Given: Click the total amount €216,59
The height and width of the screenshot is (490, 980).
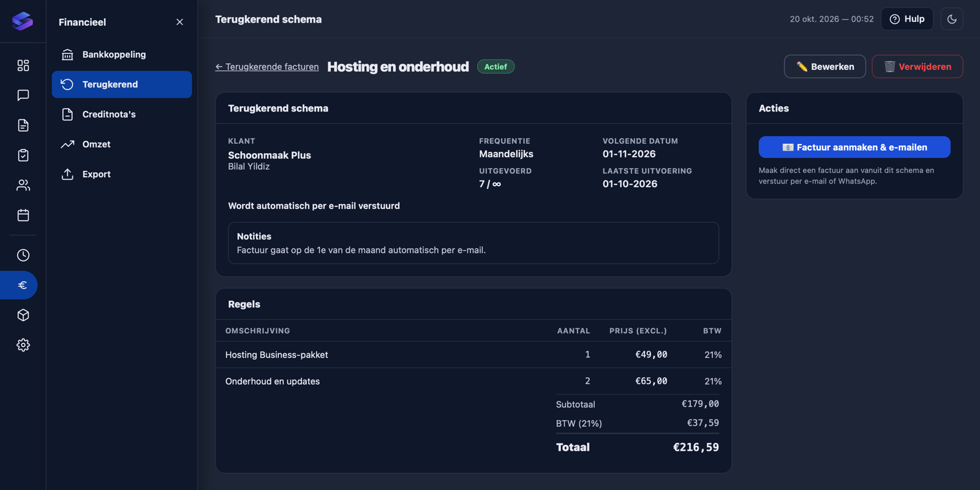Looking at the screenshot, I should [696, 448].
